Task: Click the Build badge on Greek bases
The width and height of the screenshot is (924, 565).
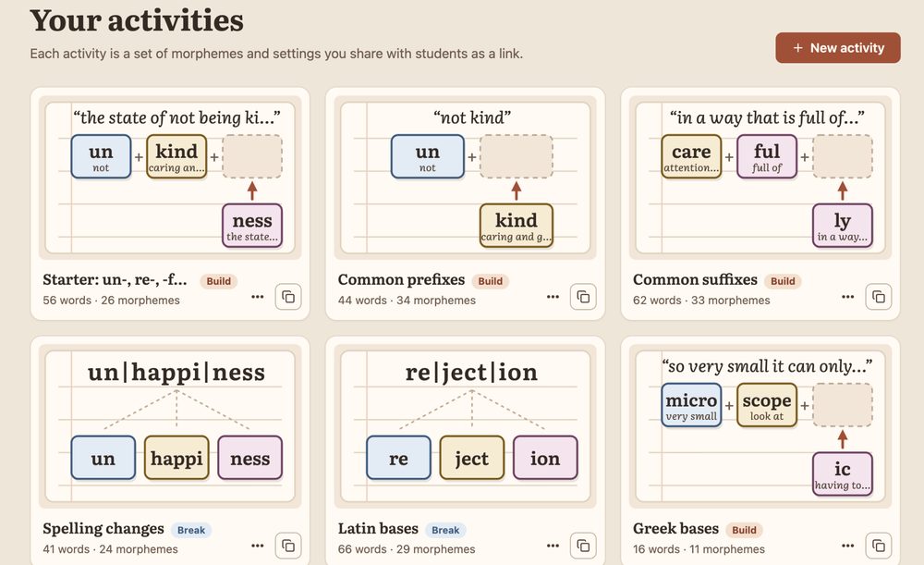Action: click(x=744, y=530)
